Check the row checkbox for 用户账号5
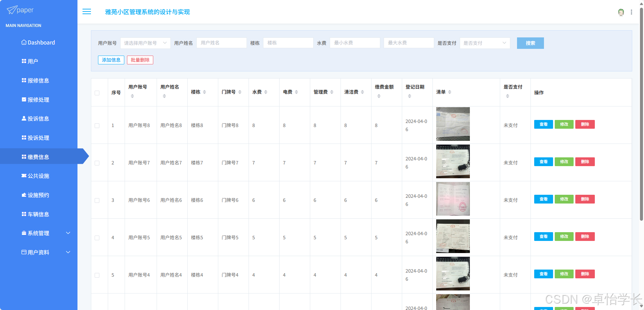This screenshot has width=644, height=310. point(97,238)
